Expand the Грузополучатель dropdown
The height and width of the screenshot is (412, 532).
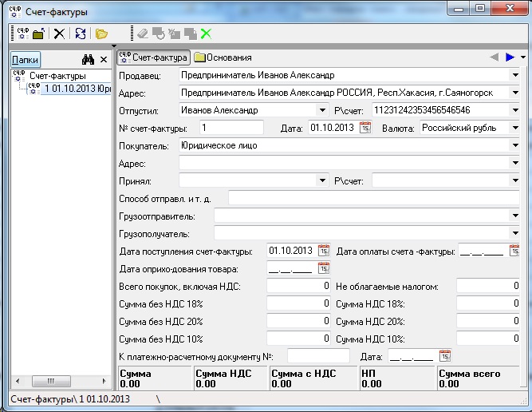[x=515, y=233]
